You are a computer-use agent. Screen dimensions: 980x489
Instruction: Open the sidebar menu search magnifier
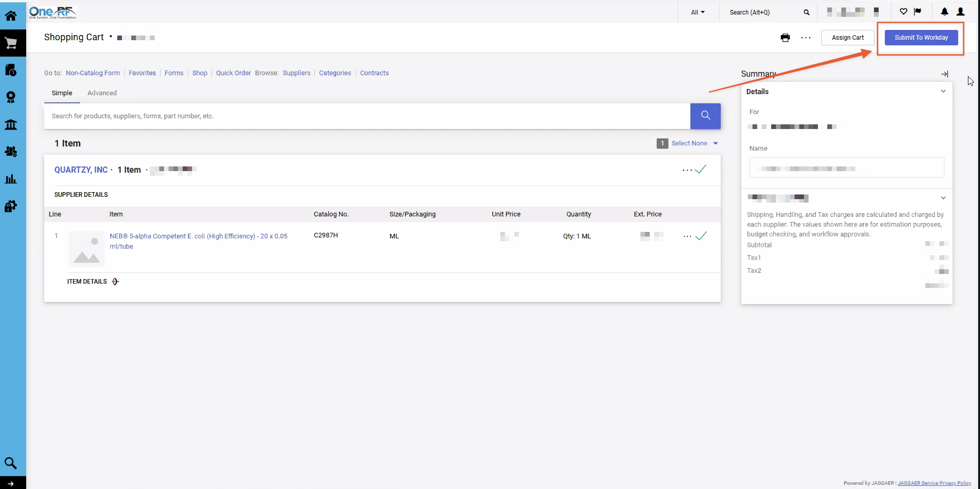pyautogui.click(x=11, y=463)
